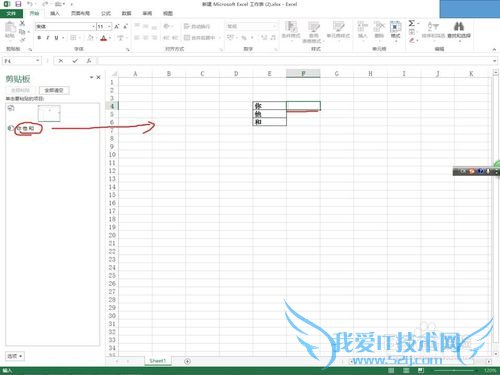This screenshot has height=375, width=500.
Task: Click AutoSum sigma icon
Action: tap(412, 23)
